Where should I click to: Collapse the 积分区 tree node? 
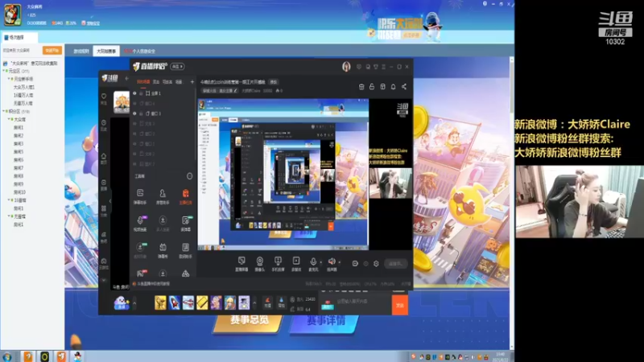[4, 111]
